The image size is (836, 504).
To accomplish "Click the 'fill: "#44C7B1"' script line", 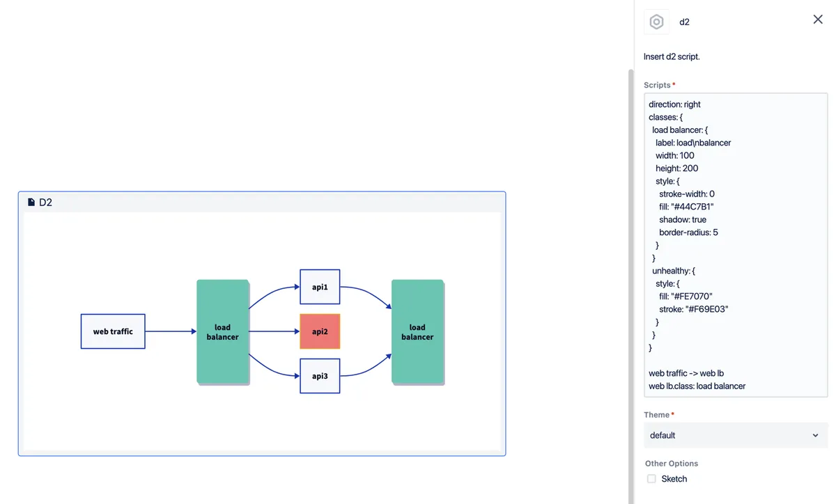I will pos(686,207).
